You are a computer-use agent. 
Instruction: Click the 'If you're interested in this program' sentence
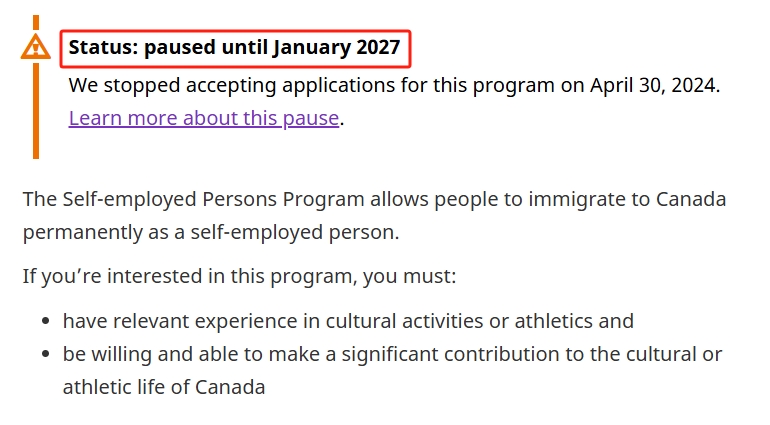[x=240, y=276]
